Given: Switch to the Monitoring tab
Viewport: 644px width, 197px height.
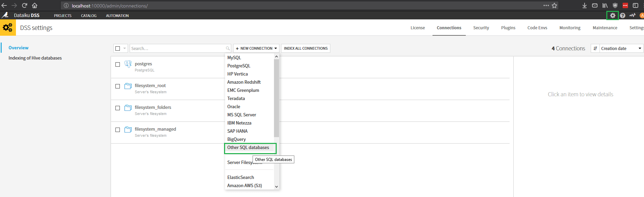Looking at the screenshot, I should point(570,28).
